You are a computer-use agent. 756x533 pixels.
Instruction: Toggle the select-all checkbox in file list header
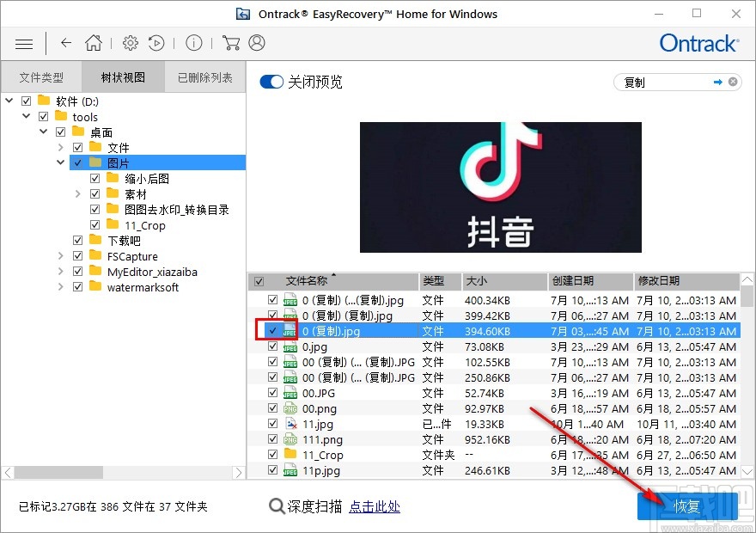[259, 281]
